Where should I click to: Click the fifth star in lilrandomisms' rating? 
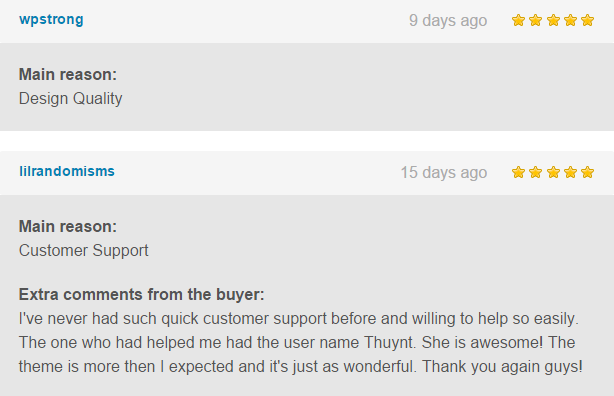587,172
